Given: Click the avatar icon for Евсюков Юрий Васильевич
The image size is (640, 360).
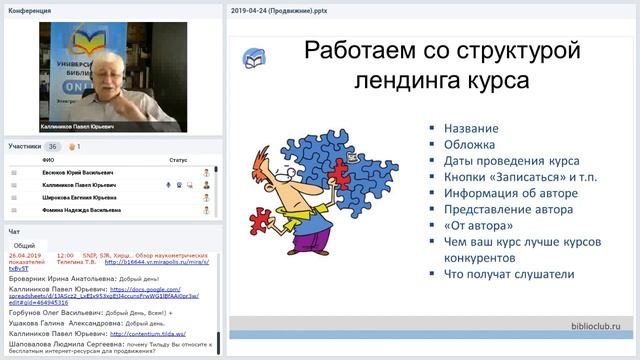Looking at the screenshot, I should coord(207,173).
